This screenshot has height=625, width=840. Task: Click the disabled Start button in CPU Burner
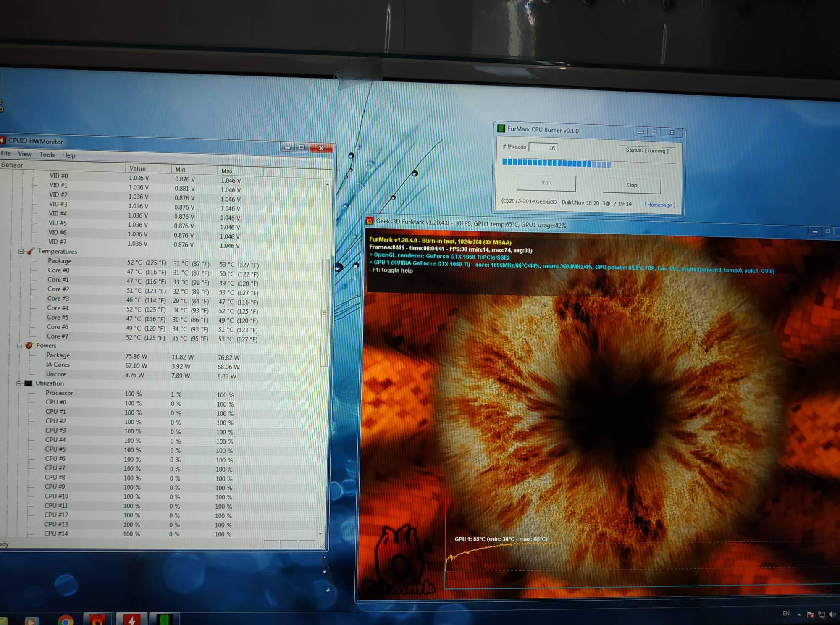(x=546, y=183)
